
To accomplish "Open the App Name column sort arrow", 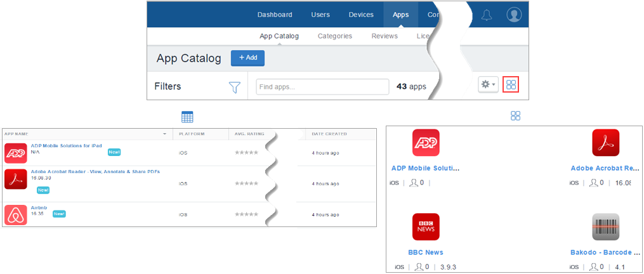I will pyautogui.click(x=165, y=134).
